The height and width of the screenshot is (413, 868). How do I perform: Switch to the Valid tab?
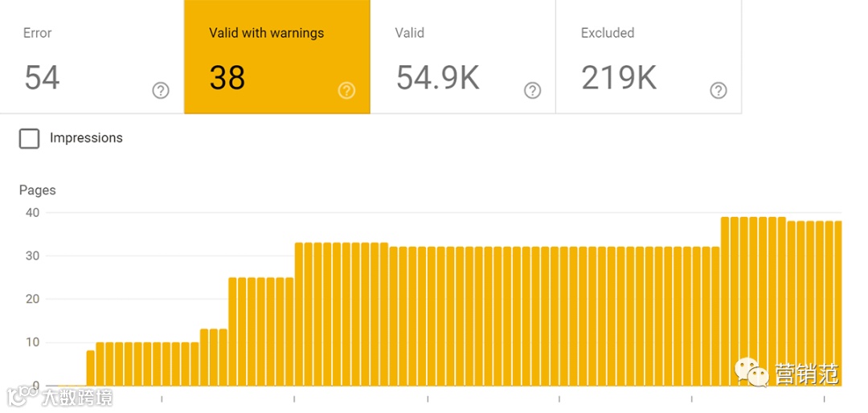point(463,56)
